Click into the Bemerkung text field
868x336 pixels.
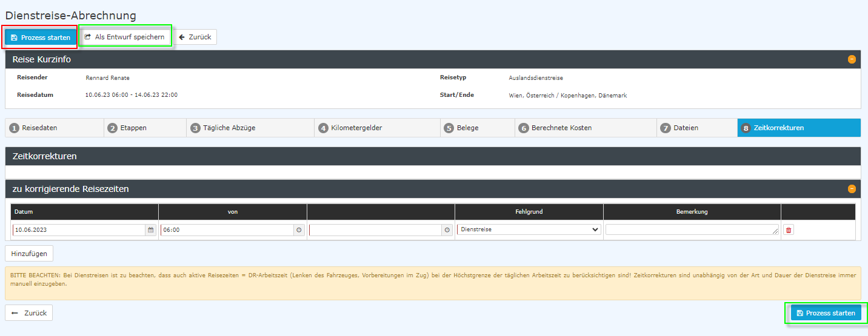pyautogui.click(x=691, y=230)
